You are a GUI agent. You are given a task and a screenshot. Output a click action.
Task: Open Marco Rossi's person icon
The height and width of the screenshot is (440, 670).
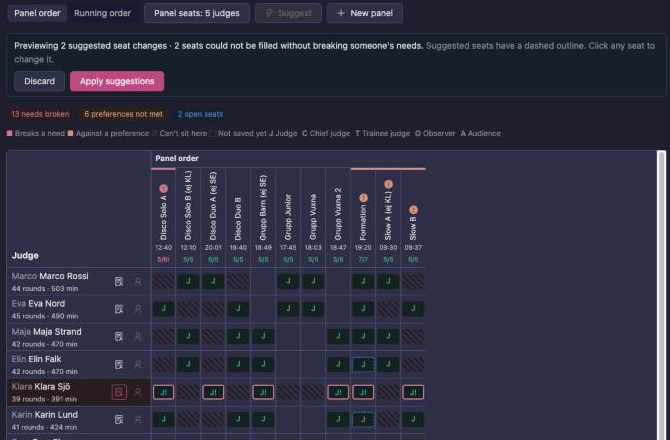tap(138, 282)
